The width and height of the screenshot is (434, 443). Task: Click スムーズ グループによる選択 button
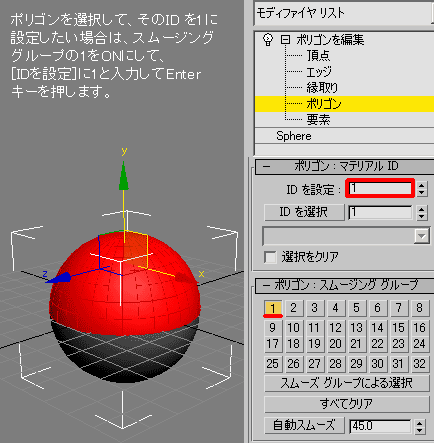347,383
